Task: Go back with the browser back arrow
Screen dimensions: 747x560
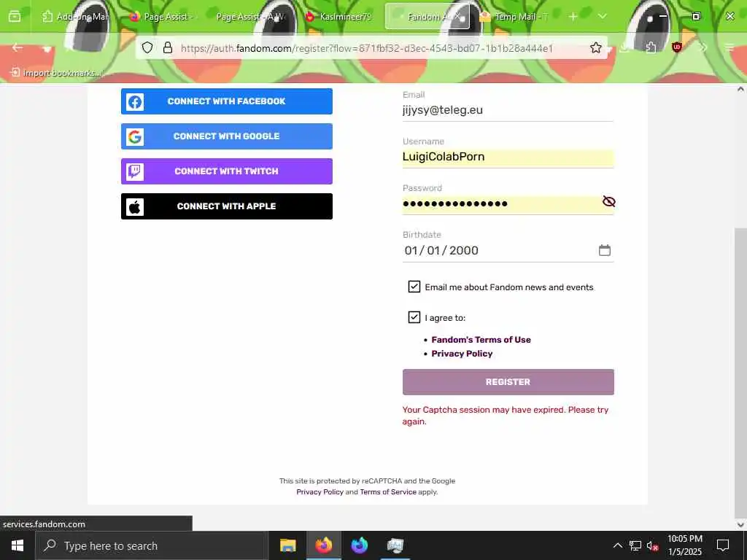Action: point(18,47)
